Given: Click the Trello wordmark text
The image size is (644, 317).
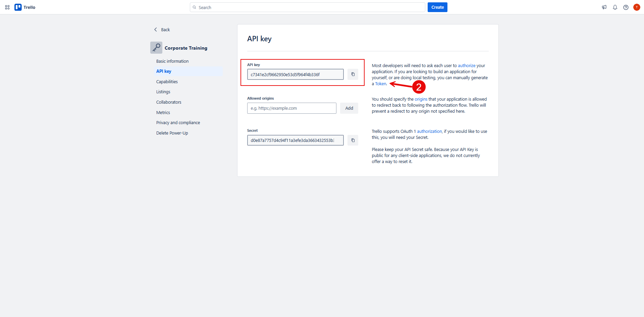Looking at the screenshot, I should 30,7.
